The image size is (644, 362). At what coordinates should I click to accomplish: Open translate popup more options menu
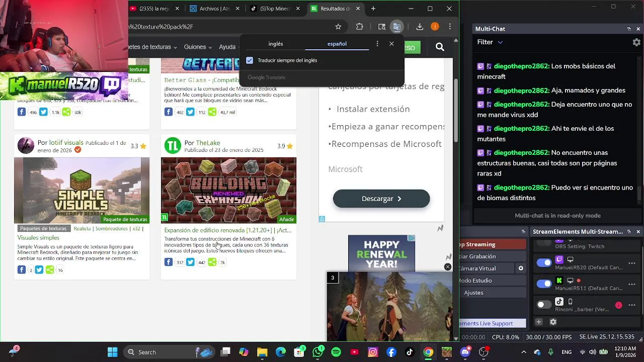coord(377,44)
